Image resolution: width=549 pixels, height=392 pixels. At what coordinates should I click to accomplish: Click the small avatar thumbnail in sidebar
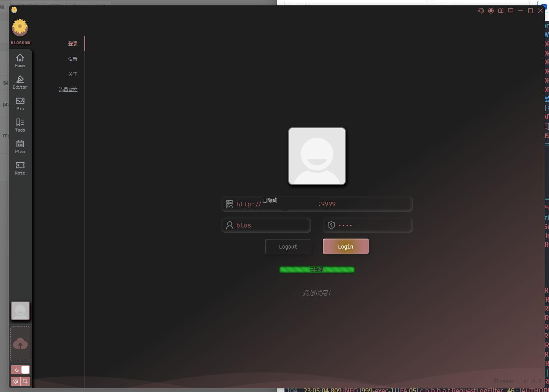click(x=20, y=311)
